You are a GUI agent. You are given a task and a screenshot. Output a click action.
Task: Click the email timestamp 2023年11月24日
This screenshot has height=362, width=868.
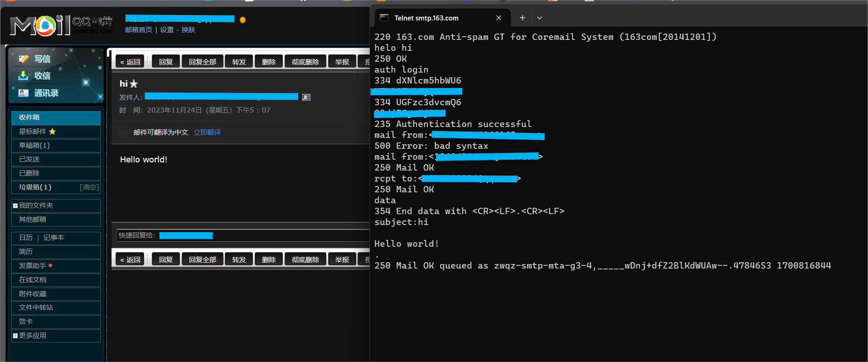click(x=209, y=110)
